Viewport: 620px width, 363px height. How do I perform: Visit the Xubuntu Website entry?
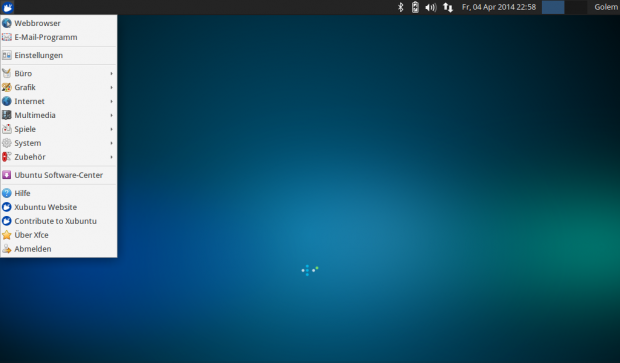[x=59, y=207]
